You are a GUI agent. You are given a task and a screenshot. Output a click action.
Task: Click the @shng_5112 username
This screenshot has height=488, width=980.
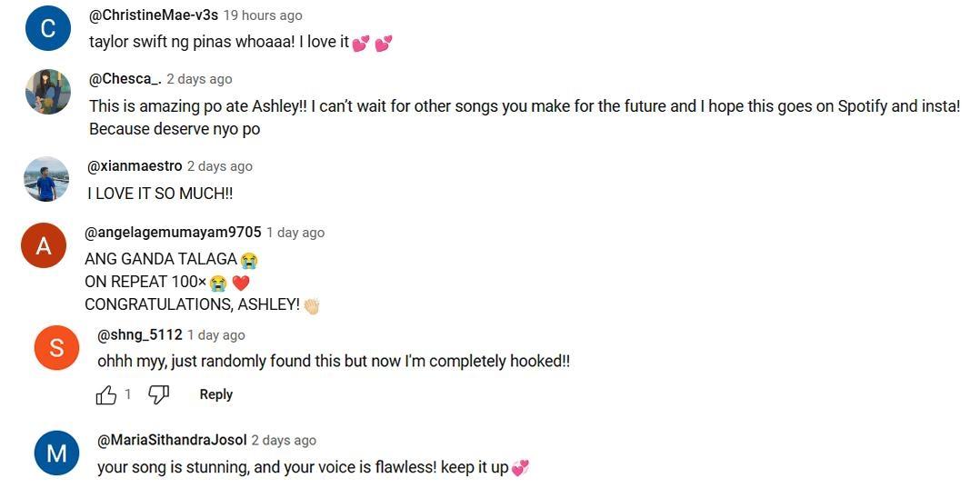[139, 335]
